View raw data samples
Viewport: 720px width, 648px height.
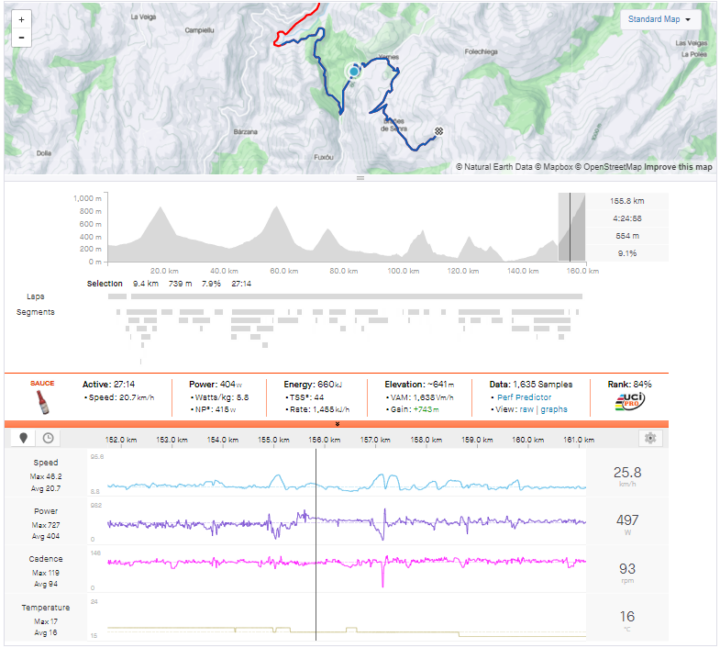(x=526, y=410)
